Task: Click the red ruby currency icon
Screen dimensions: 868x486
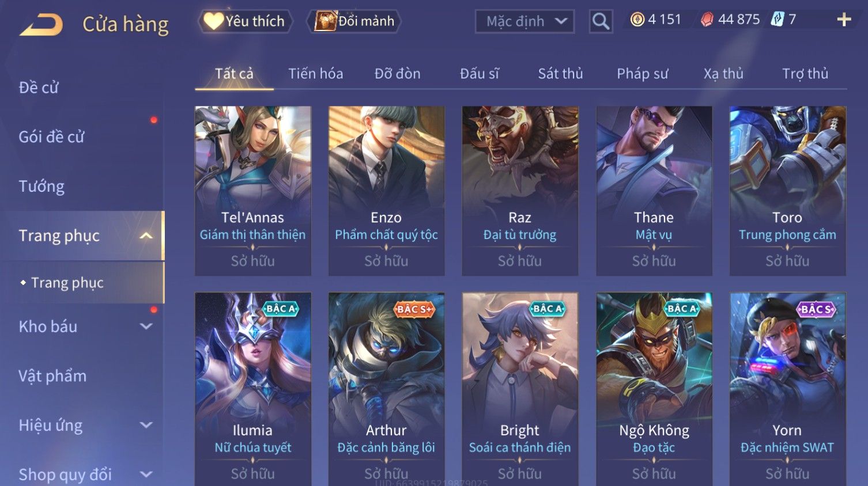Action: (707, 20)
